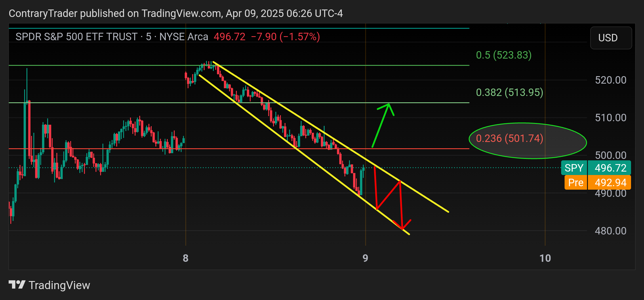Click date marker 10 on time axis

pos(545,258)
